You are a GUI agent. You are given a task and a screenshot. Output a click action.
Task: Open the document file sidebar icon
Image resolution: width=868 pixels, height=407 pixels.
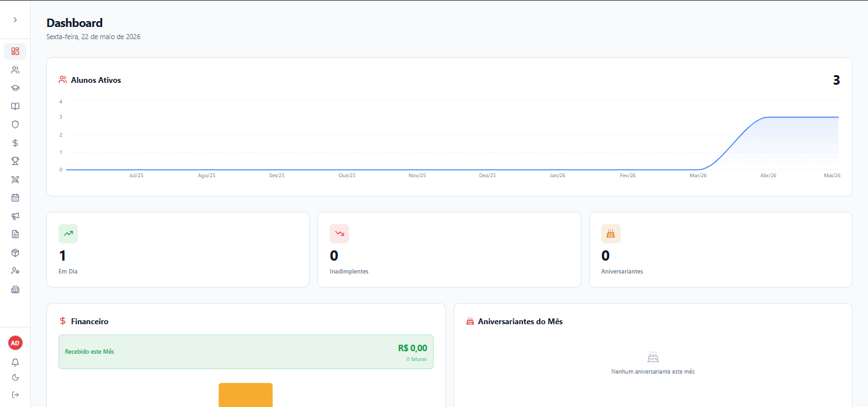15,234
